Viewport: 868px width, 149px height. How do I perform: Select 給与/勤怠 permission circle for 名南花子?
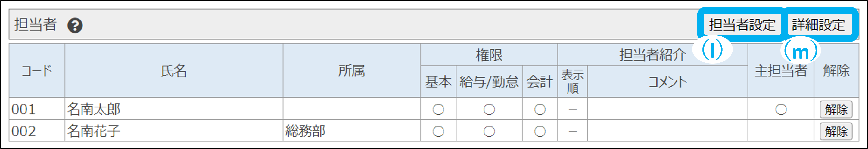coord(489,131)
